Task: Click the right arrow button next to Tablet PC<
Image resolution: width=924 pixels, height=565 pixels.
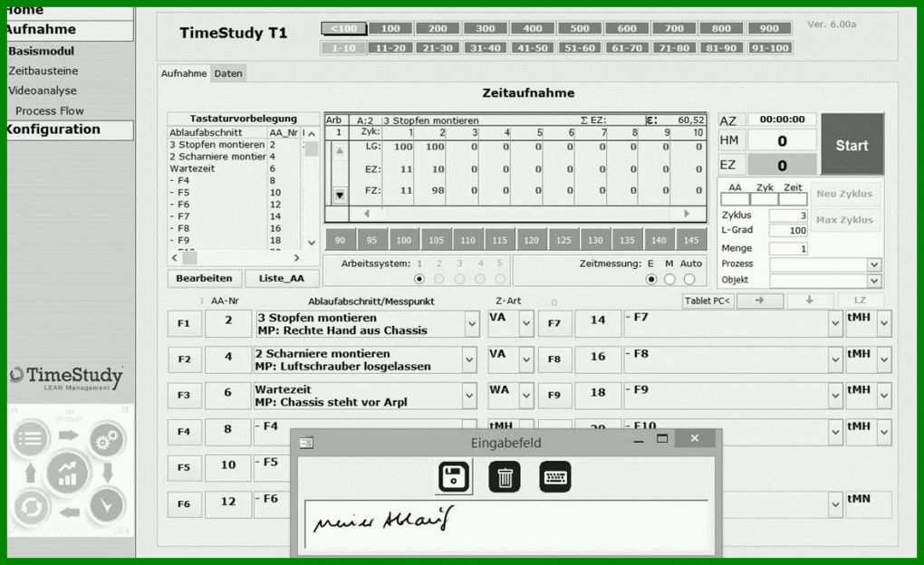Action: pyautogui.click(x=760, y=301)
